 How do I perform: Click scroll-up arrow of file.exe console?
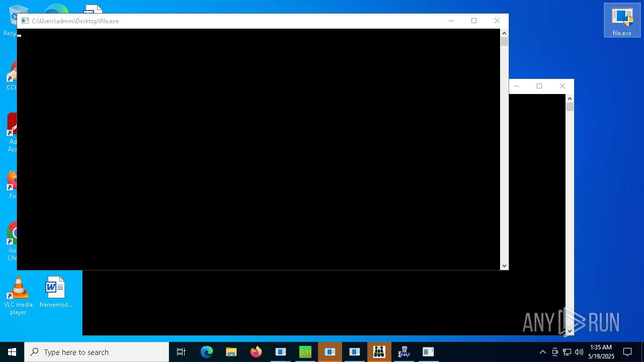[505, 33]
